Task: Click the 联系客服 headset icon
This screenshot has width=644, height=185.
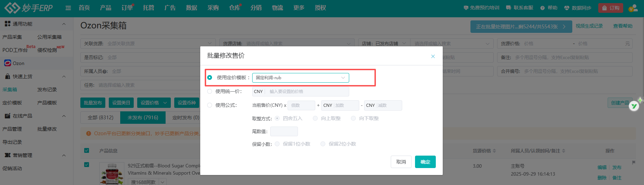Action: coord(509,8)
